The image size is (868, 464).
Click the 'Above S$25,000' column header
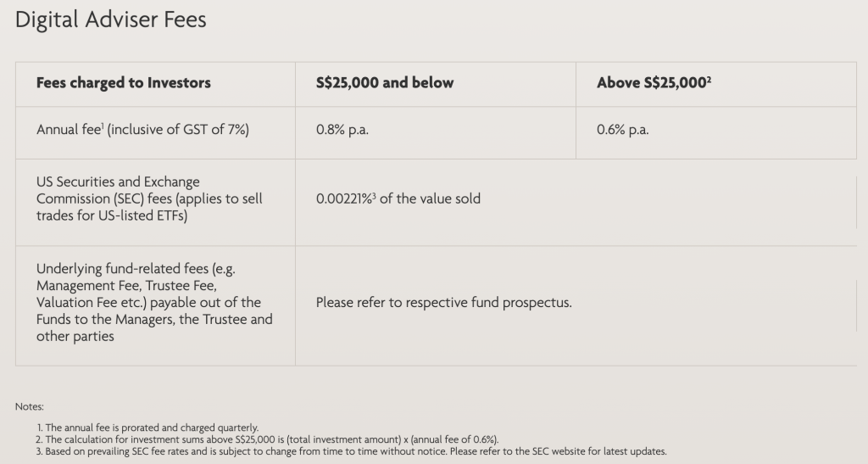click(653, 83)
